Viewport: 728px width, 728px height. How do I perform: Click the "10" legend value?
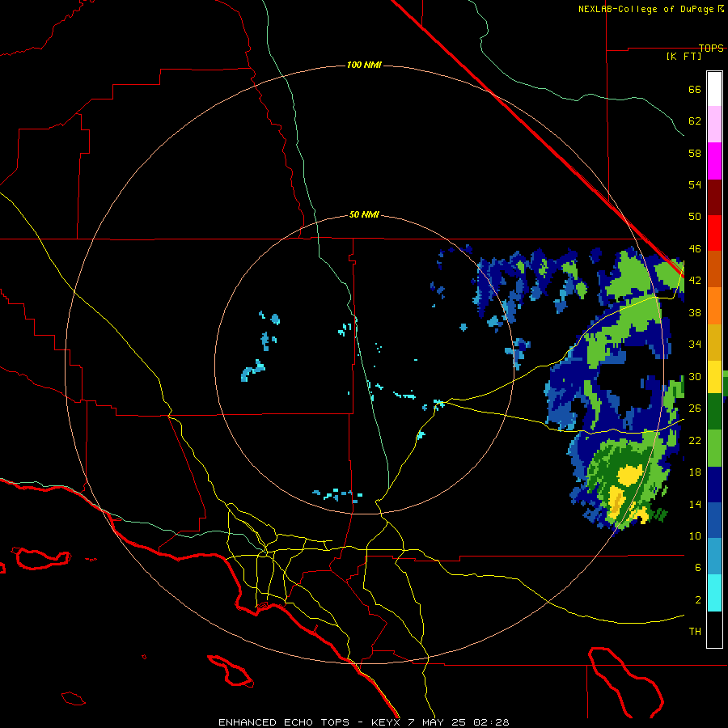[695, 535]
